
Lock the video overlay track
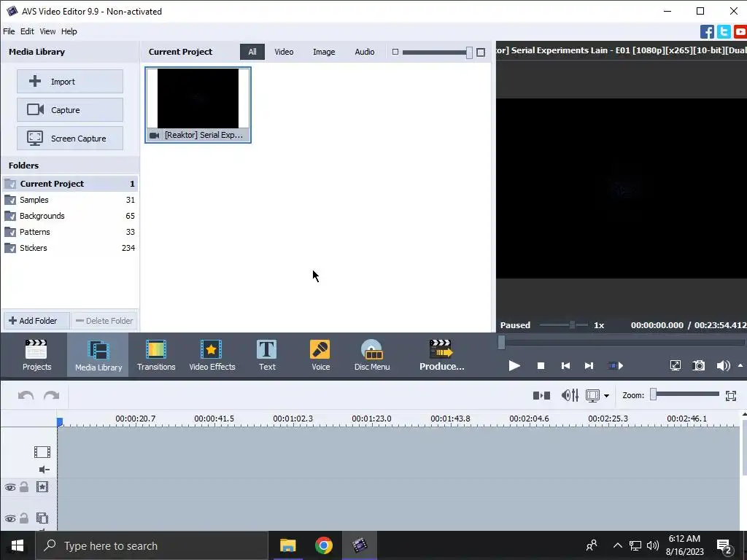24,518
